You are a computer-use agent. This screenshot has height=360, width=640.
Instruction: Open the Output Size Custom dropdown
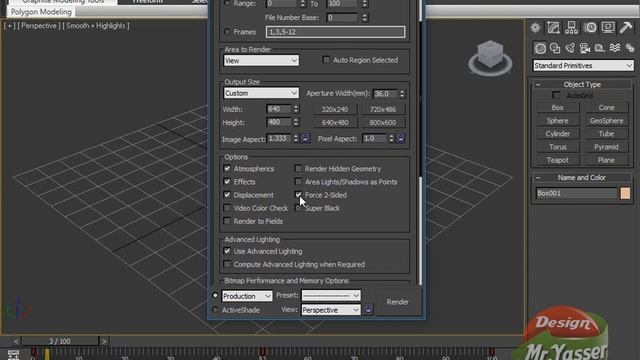[261, 93]
